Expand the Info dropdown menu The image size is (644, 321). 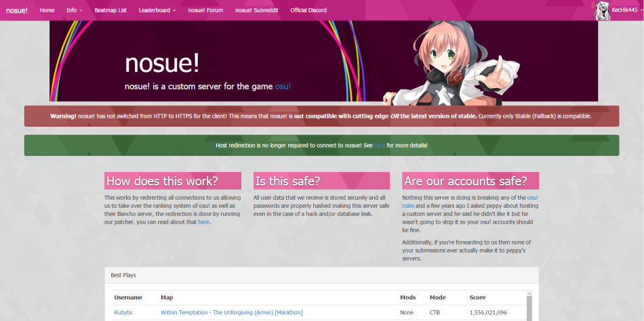pos(75,10)
